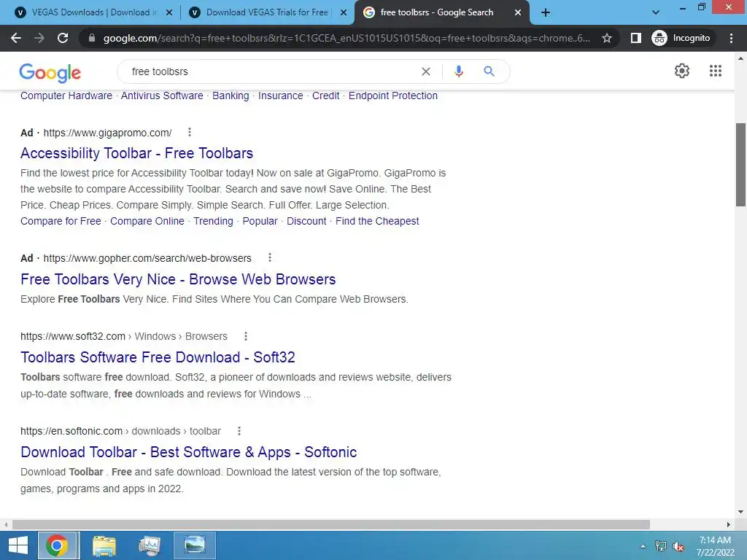Open Chrome three-dot menu

pos(731,38)
